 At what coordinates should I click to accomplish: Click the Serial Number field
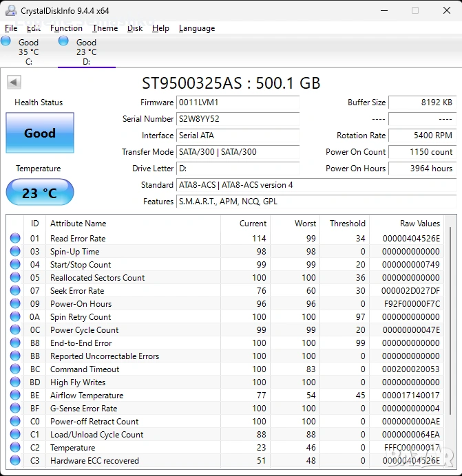[x=238, y=119]
